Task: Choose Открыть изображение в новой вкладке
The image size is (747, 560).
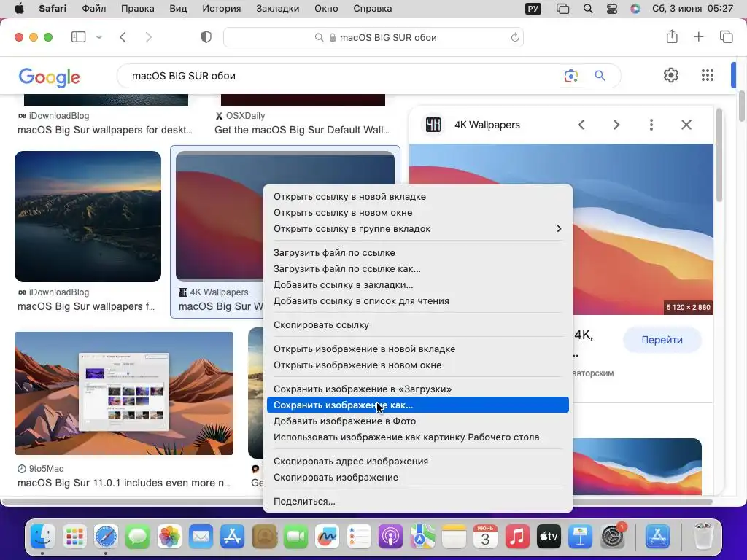Action: point(417,349)
